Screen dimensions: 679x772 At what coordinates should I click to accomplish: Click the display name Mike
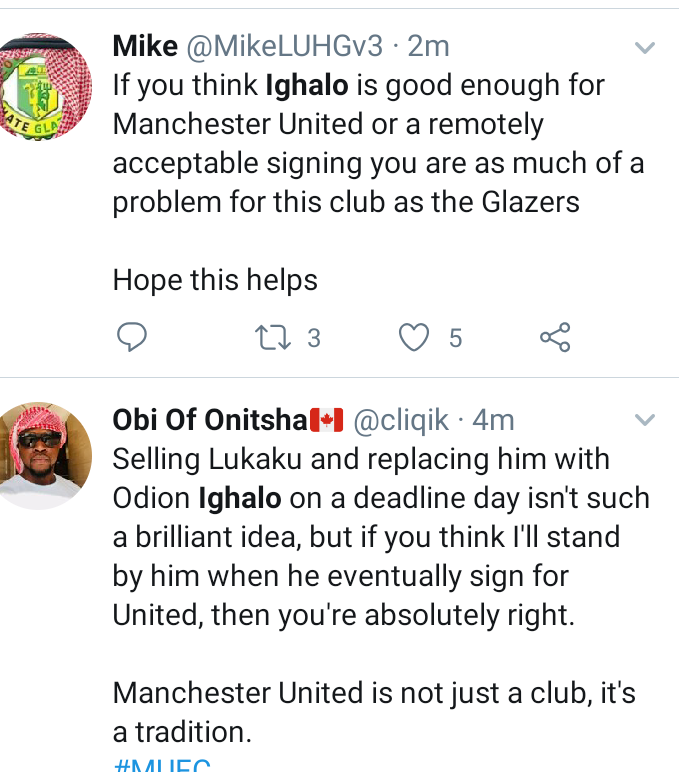pos(144,46)
